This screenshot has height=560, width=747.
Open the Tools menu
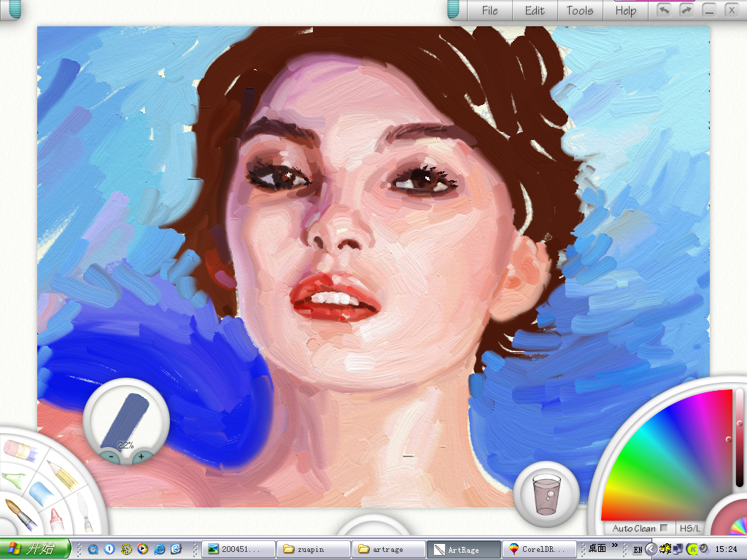(x=580, y=10)
